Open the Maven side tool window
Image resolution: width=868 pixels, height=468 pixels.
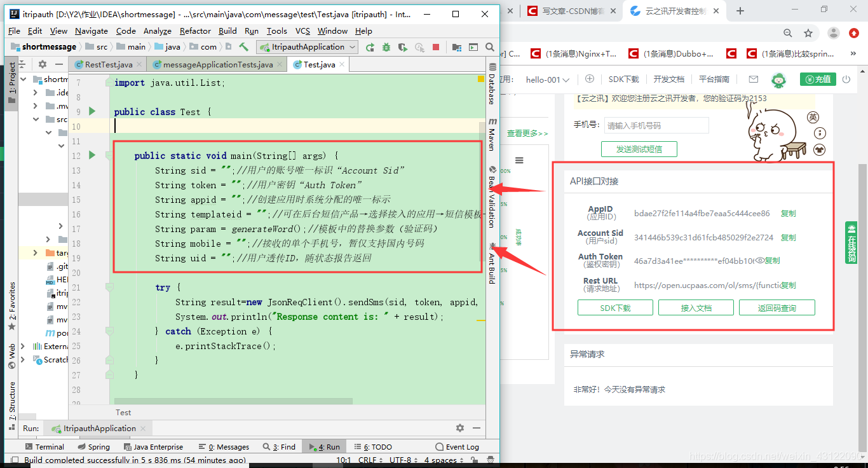coord(492,134)
